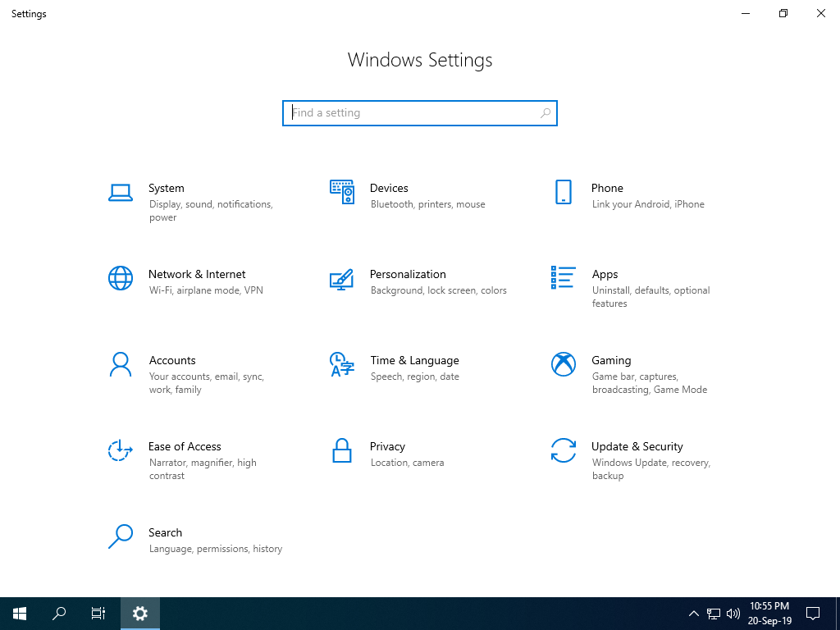Open the Privacy padlock icon
The image size is (840, 630).
342,450
